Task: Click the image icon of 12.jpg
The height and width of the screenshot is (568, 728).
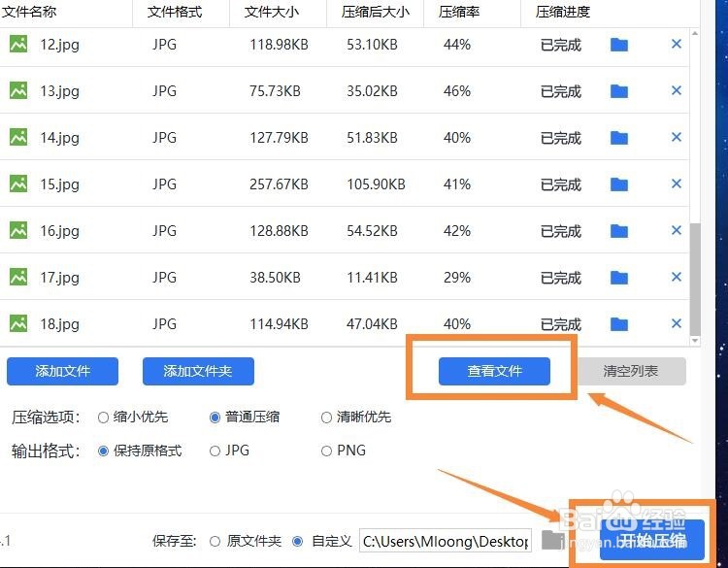Action: [18, 44]
